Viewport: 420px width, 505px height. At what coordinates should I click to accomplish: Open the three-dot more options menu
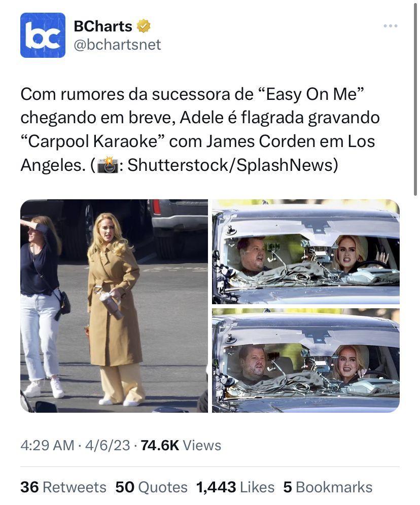[391, 26]
